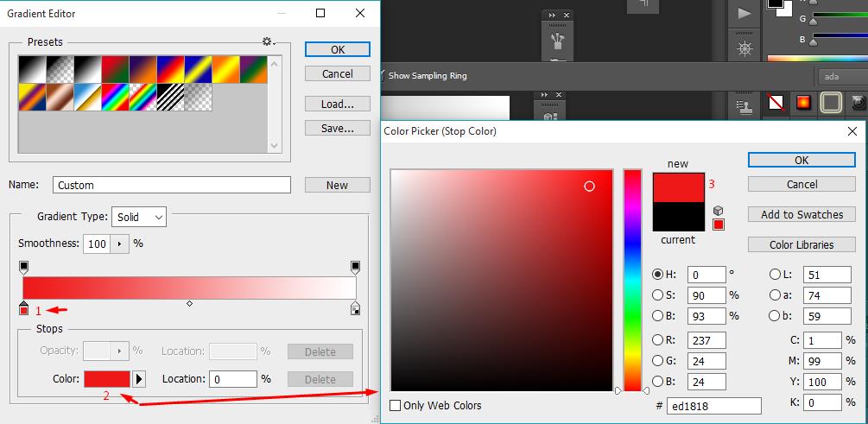Open the Gradient Type dropdown

point(139,217)
